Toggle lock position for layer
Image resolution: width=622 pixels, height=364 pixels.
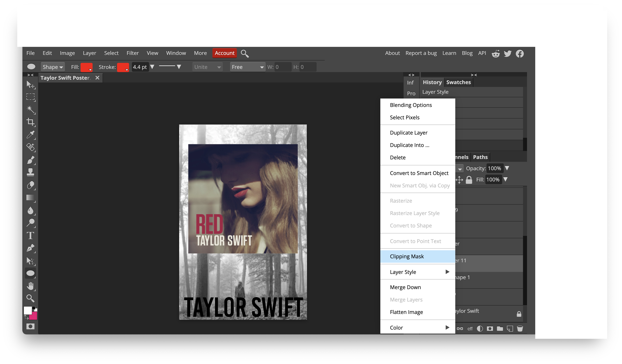(459, 180)
